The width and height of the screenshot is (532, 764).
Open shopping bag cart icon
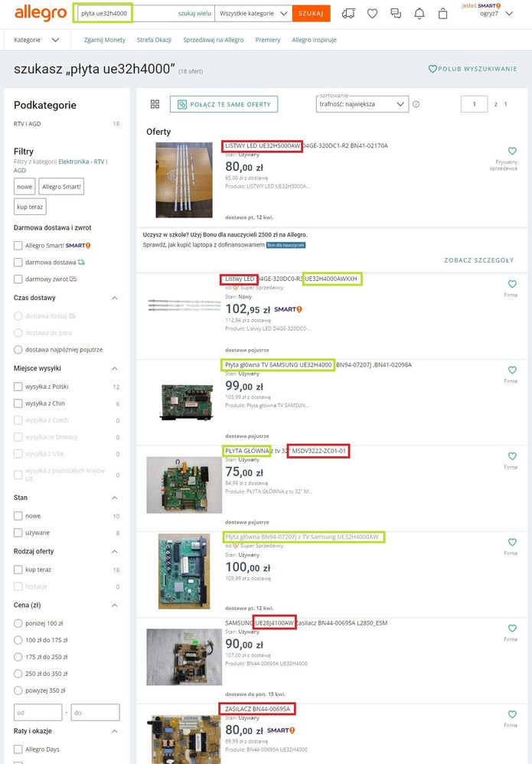coord(442,14)
